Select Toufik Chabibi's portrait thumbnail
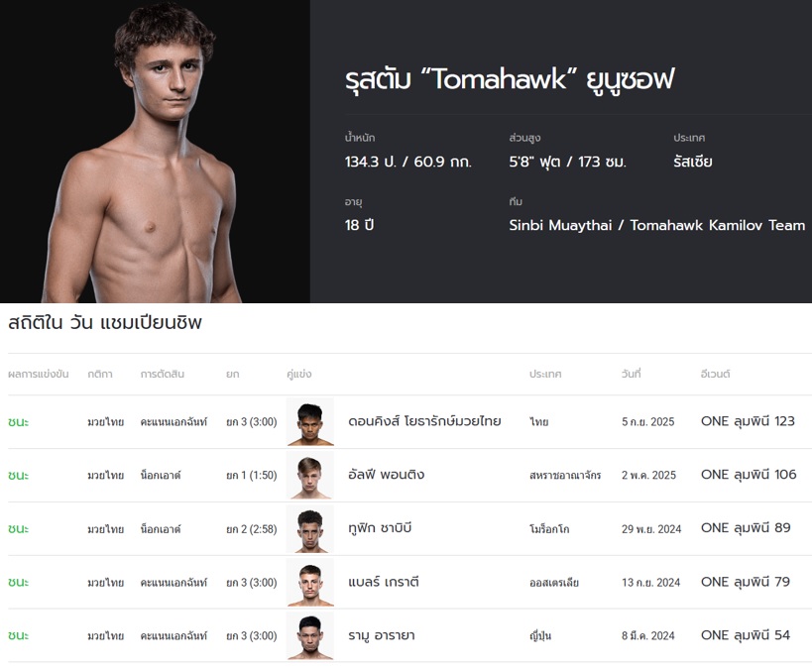Viewport: 812px width, 667px height. click(x=310, y=528)
